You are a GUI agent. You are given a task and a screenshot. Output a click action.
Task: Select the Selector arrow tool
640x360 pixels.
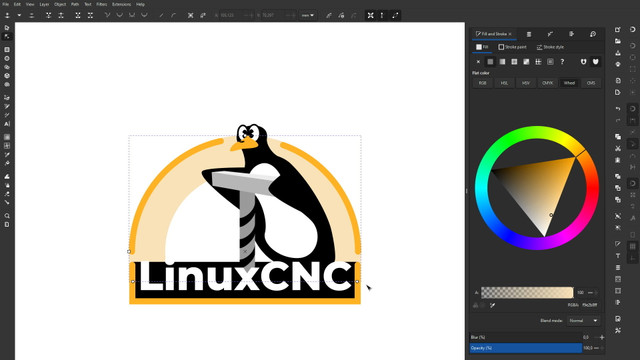(7, 28)
